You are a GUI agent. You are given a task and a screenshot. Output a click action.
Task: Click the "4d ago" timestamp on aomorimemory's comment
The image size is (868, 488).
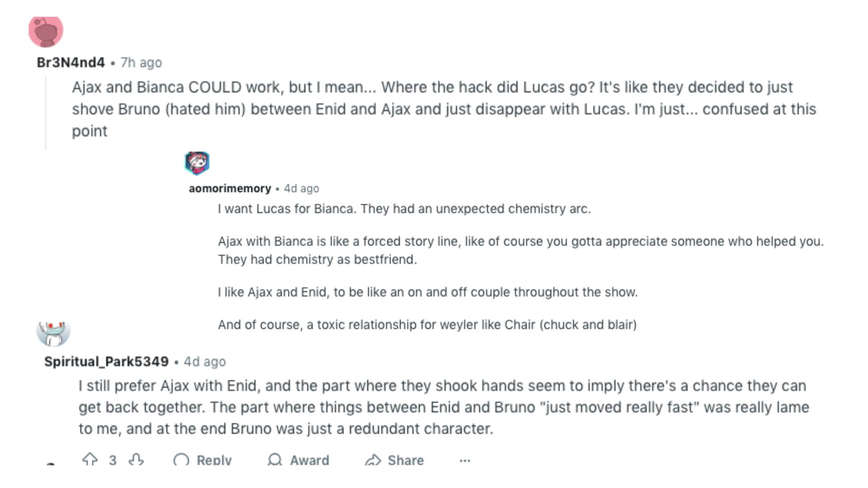302,188
